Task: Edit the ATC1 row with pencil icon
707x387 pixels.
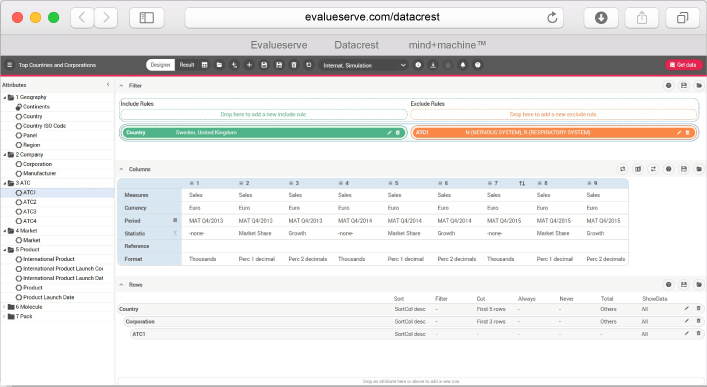Action: click(687, 333)
